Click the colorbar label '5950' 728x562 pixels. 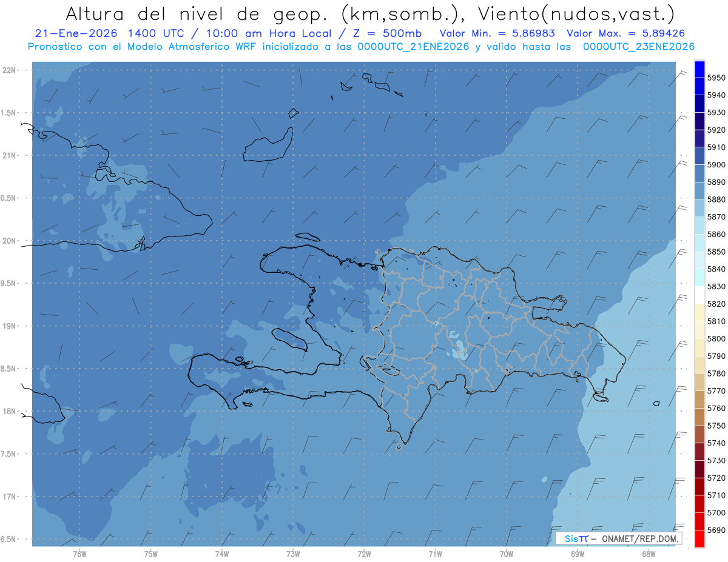[716, 78]
